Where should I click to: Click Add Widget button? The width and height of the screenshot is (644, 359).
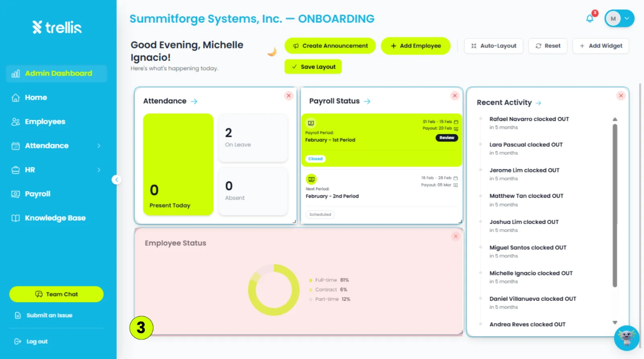(x=601, y=46)
